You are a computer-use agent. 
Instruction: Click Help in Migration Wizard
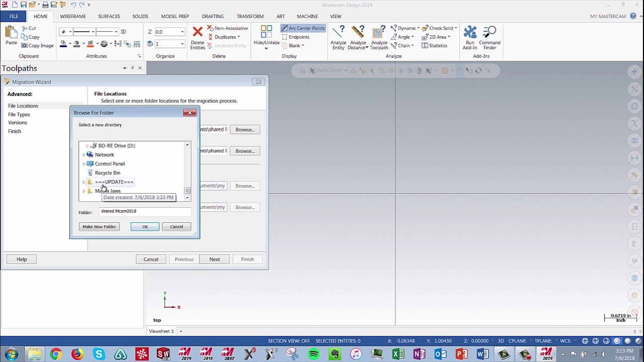pyautogui.click(x=22, y=259)
